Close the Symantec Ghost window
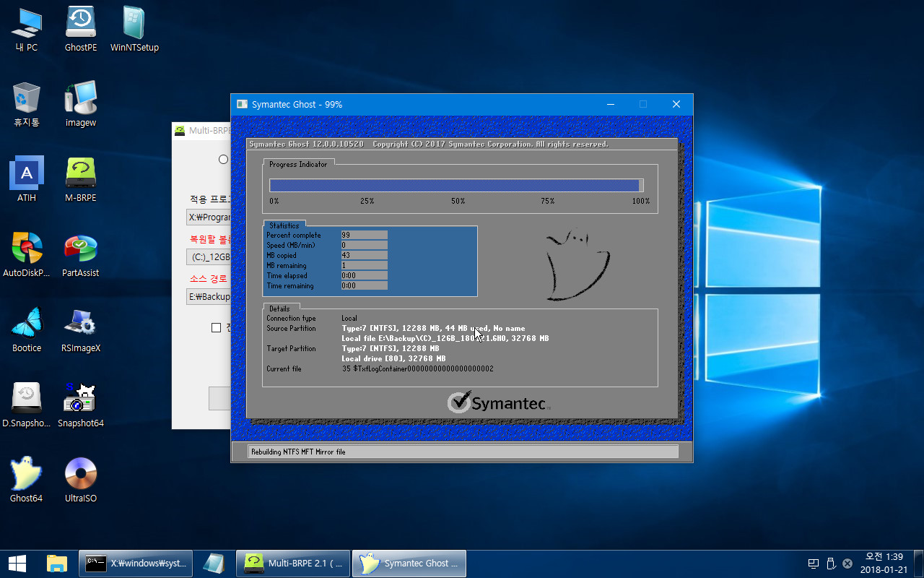This screenshot has height=578, width=924. tap(676, 104)
